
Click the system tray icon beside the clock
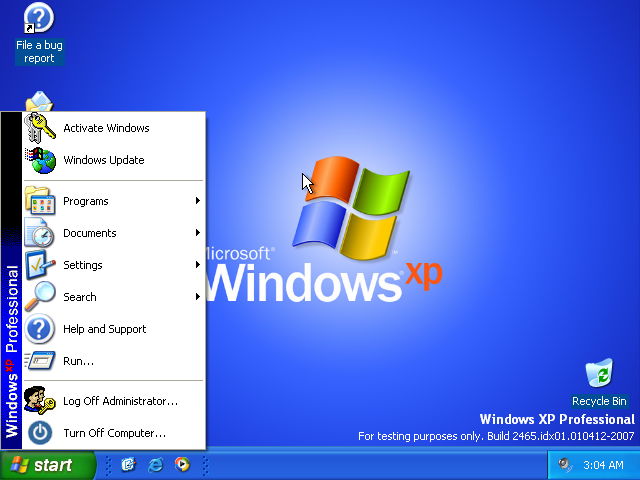[x=565, y=464]
